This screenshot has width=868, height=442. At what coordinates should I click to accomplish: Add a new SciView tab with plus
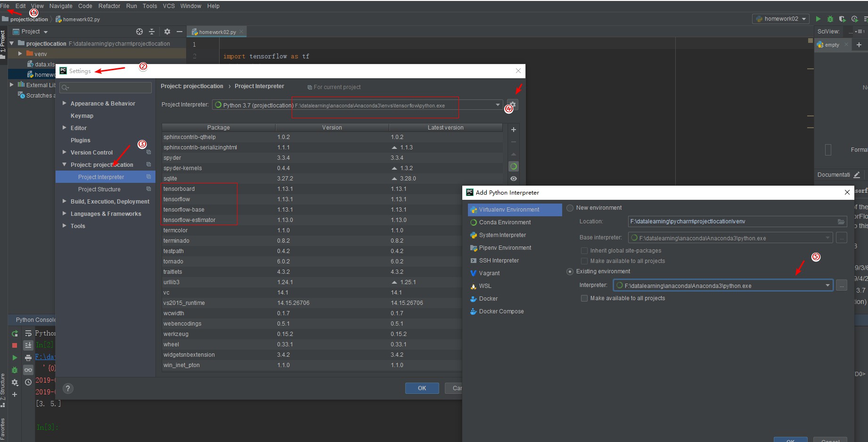coord(859,45)
